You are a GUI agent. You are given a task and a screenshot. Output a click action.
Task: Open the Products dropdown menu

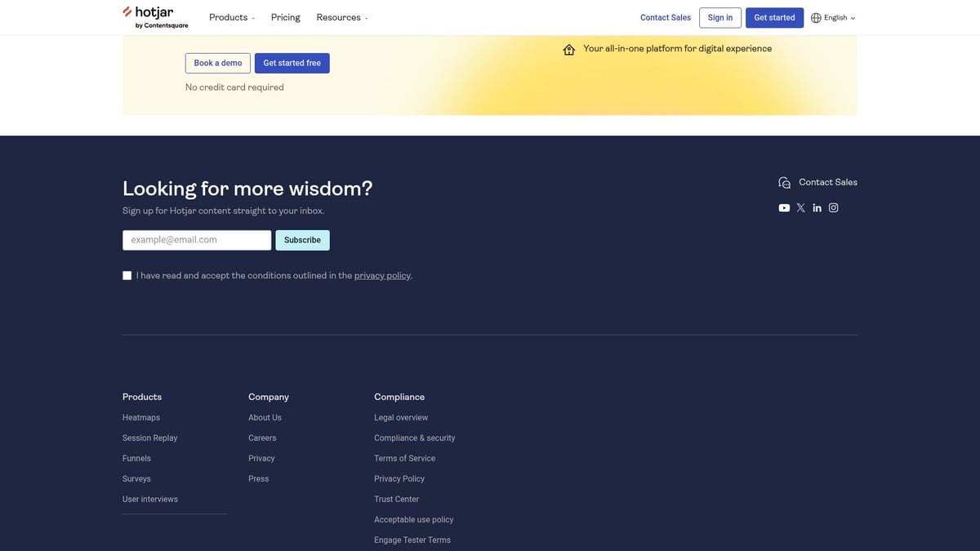pyautogui.click(x=231, y=17)
